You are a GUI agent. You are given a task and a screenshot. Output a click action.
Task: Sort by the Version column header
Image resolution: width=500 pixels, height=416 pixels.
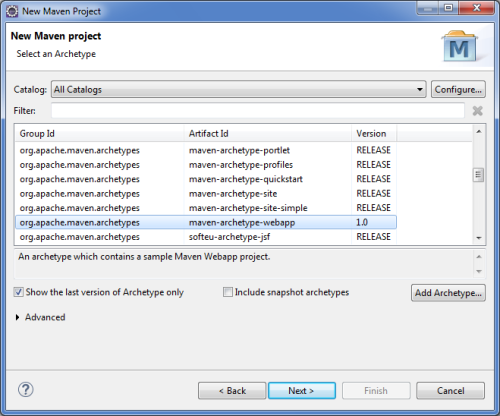[x=374, y=134]
